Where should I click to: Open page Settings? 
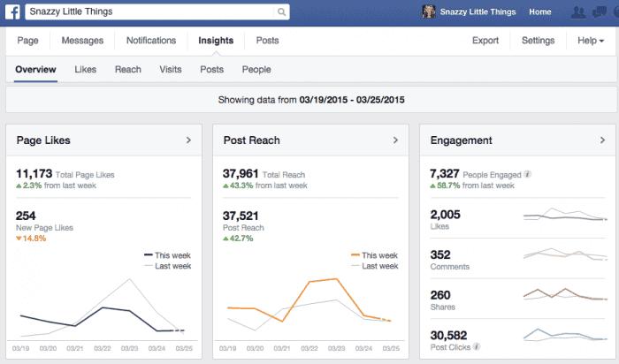[538, 41]
